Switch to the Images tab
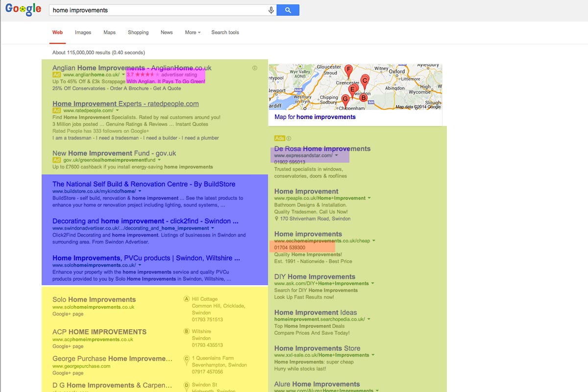588x392 pixels. [83, 32]
